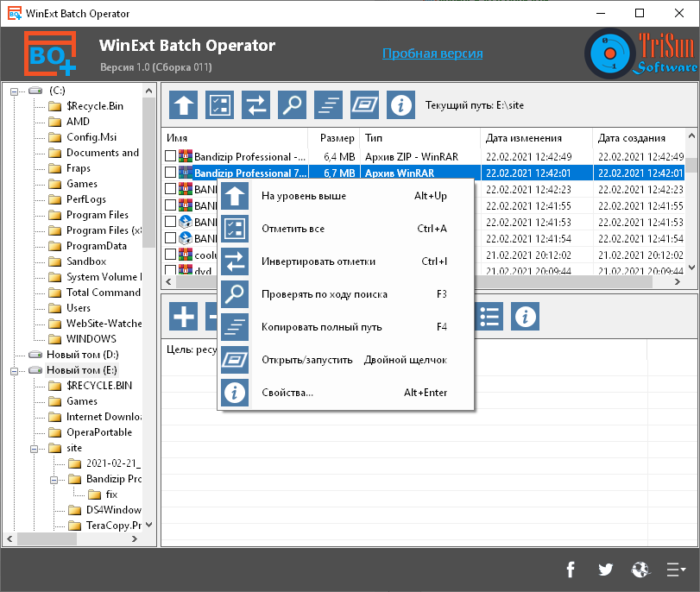
Task: Select the AMD folder in the tree
Action: coord(78,122)
